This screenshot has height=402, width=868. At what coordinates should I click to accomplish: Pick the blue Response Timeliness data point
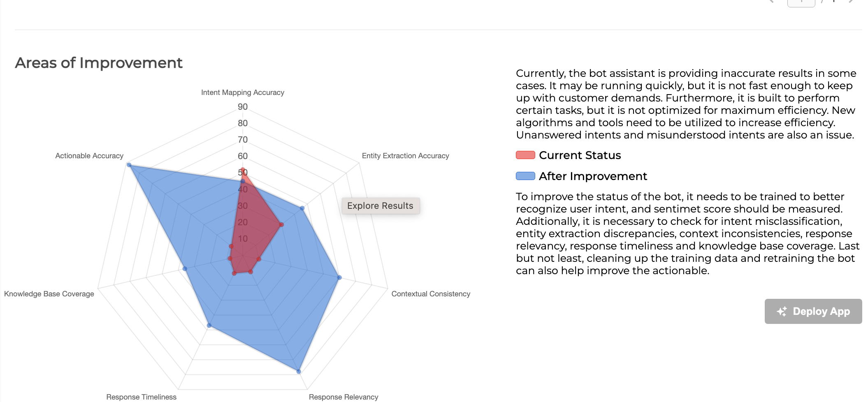point(209,326)
